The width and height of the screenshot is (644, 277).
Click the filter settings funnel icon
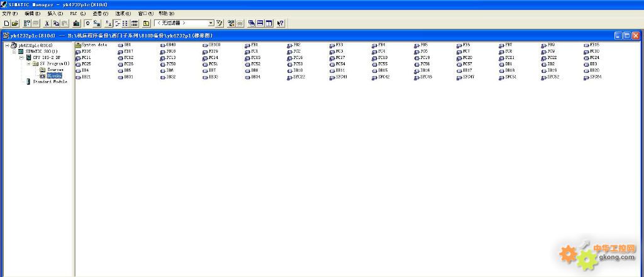(x=219, y=23)
